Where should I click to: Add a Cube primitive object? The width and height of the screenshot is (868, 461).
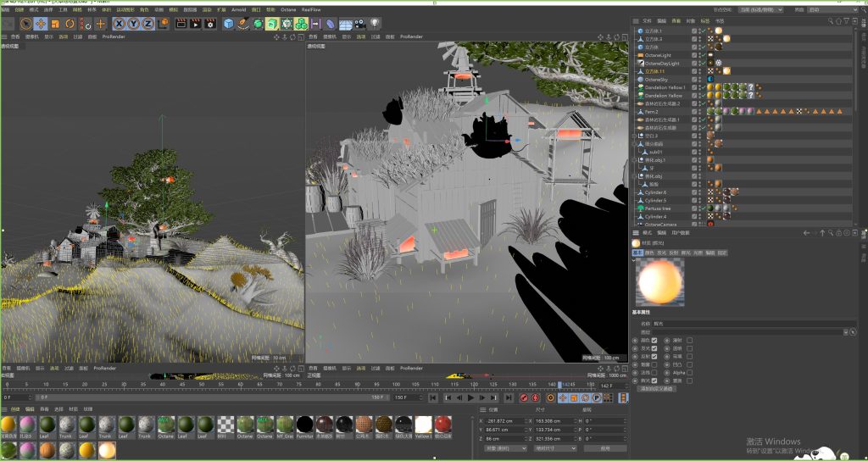coord(229,24)
